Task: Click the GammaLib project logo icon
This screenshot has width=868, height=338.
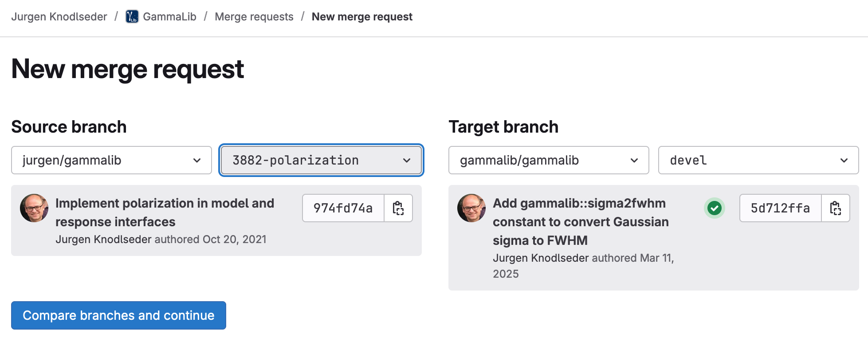Action: coord(132,16)
